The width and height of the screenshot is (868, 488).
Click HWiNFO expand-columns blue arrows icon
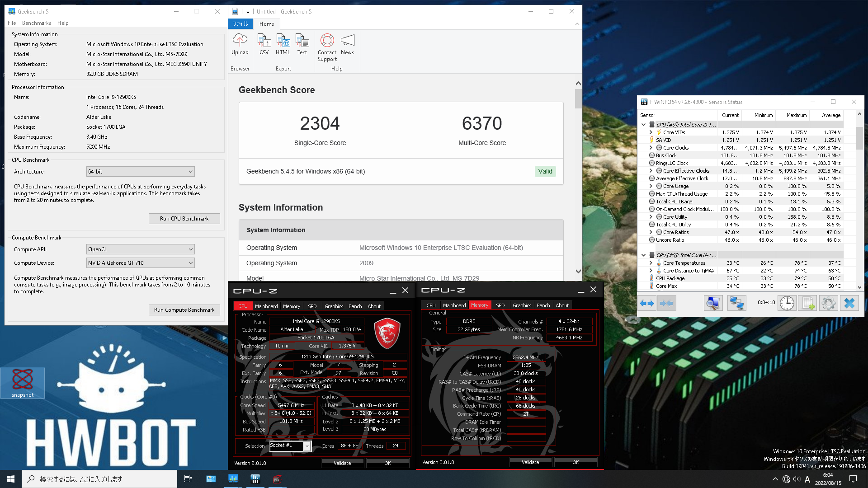(646, 303)
